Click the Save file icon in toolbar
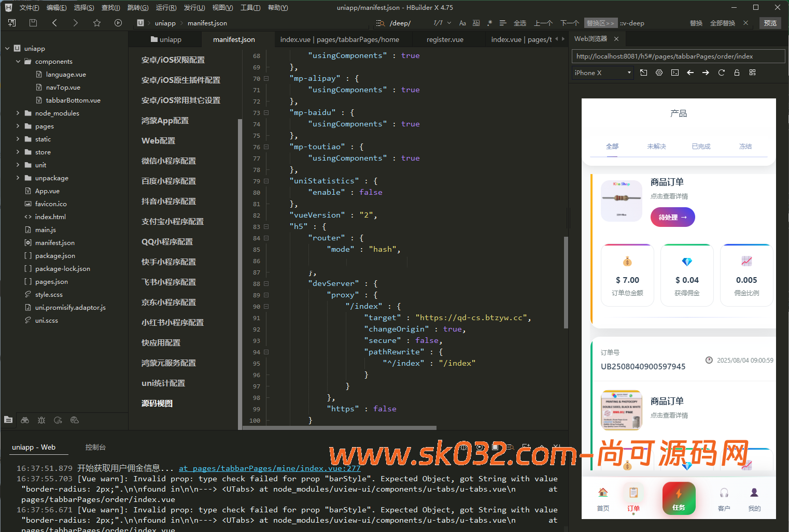The height and width of the screenshot is (532, 789). 33,23
